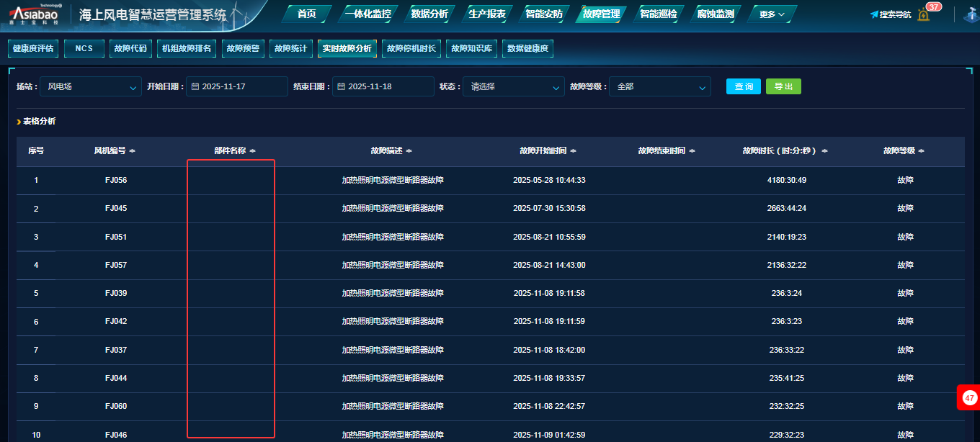Image resolution: width=980 pixels, height=442 pixels.
Task: Open the 故障知识库 tab
Action: point(471,48)
